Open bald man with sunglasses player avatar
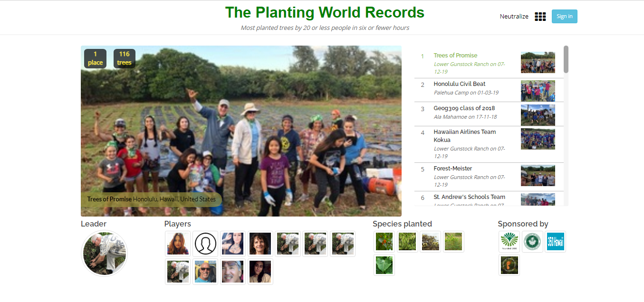Image resolution: width=644 pixels, height=302 pixels. point(205,272)
